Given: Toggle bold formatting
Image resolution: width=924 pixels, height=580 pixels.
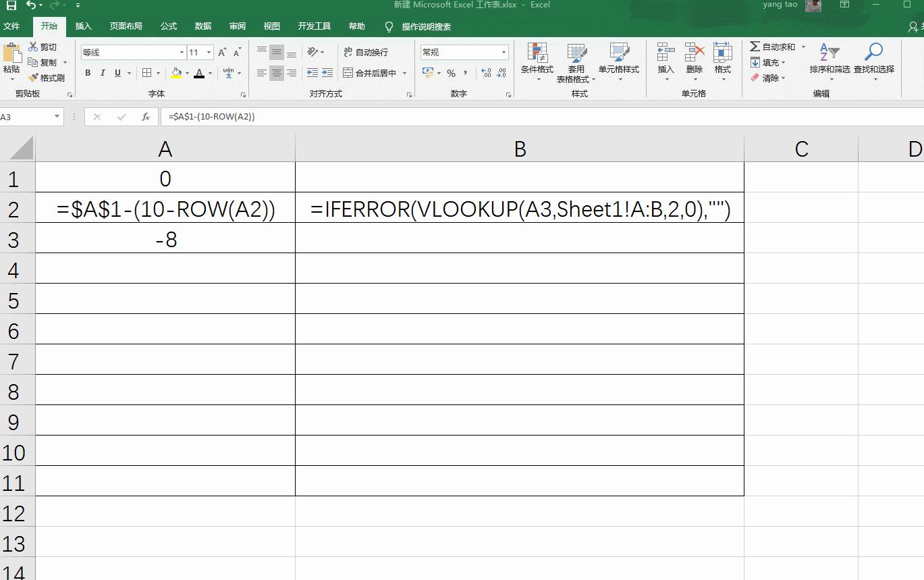Looking at the screenshot, I should click(x=88, y=73).
